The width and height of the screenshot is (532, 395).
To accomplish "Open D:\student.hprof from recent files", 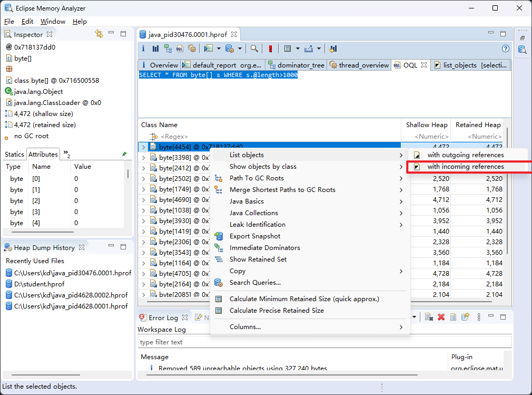I will click(x=39, y=284).
